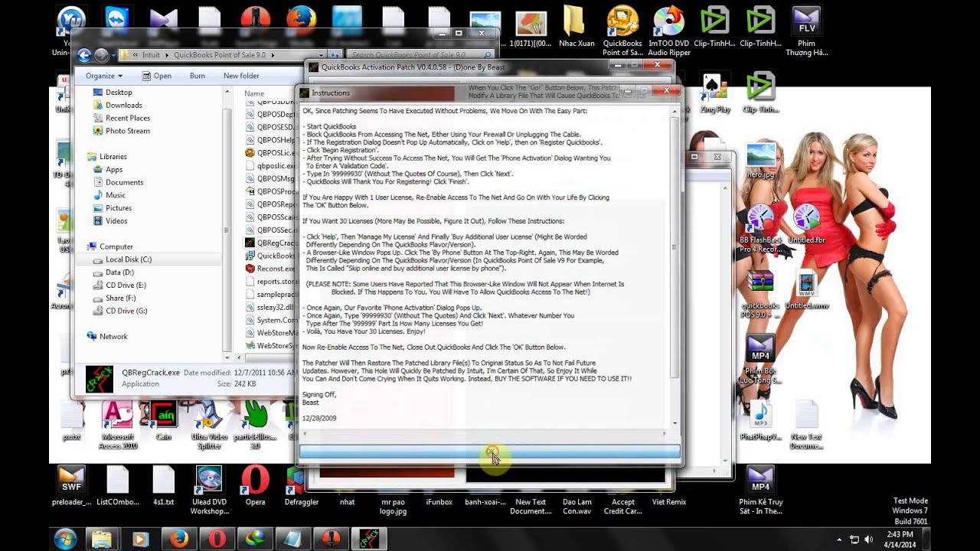Open the Ulead DVD Workshop shortcut
Viewport: 980px width, 551px height.
209,491
